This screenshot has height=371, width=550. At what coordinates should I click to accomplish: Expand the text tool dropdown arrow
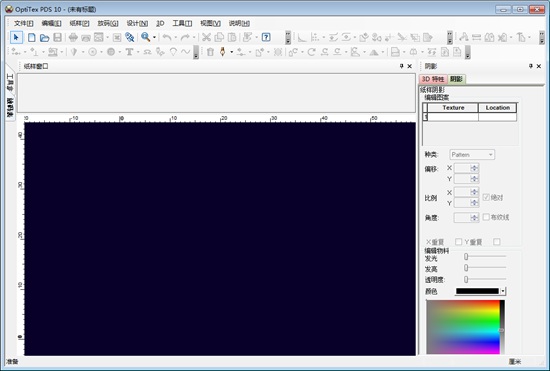[138, 52]
